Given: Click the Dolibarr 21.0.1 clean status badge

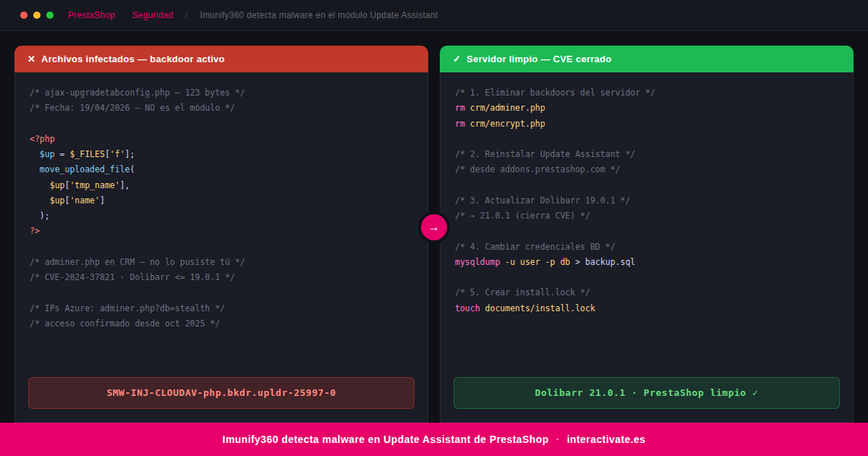Looking at the screenshot, I should [646, 393].
